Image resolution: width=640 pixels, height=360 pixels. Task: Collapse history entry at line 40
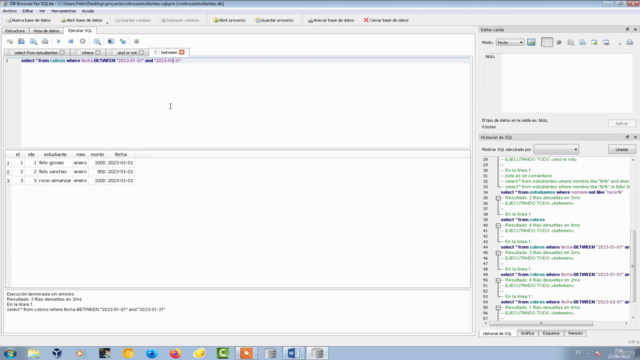tap(498, 225)
